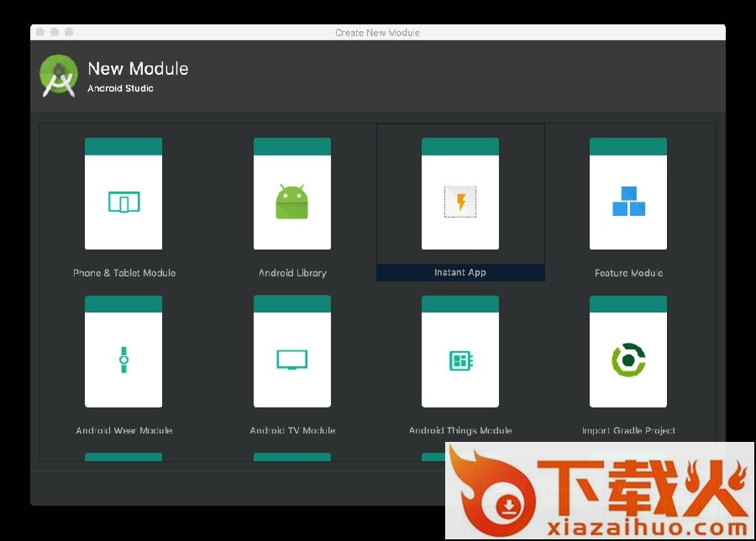Click the Feature Module label

tap(628, 273)
